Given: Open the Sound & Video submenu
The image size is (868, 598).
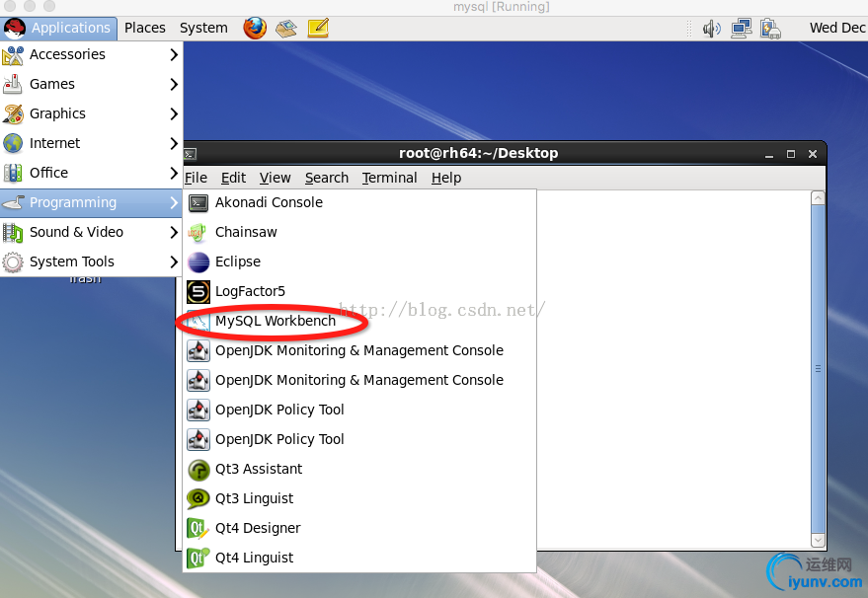Looking at the screenshot, I should click(x=91, y=232).
